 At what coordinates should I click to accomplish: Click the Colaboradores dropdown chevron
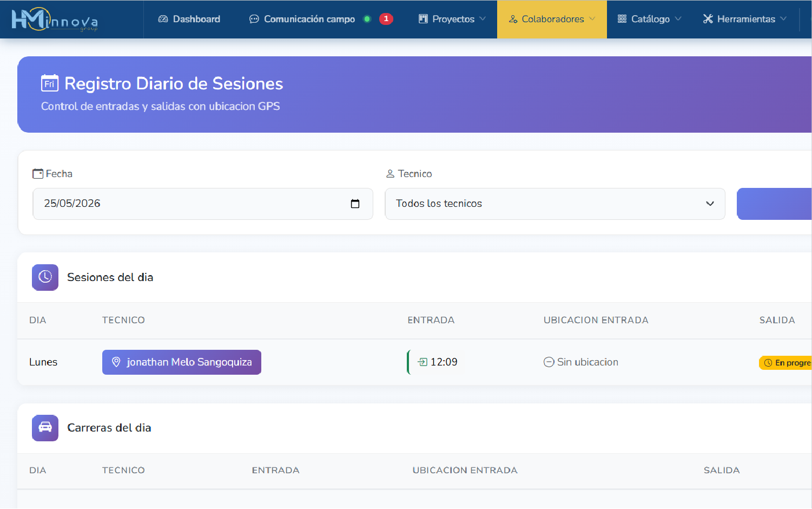pos(592,19)
